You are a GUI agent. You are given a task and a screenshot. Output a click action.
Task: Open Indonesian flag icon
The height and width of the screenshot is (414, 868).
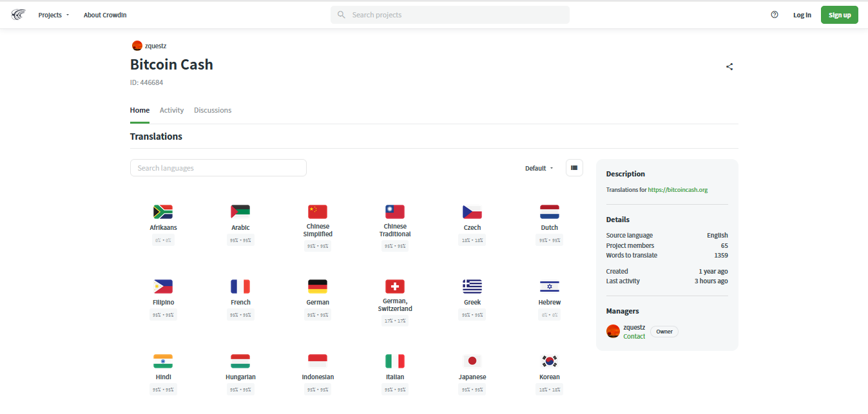click(x=318, y=361)
